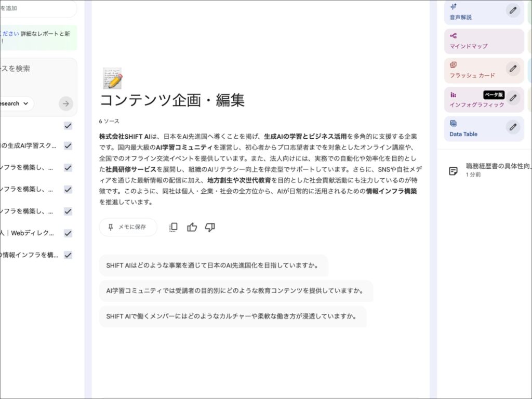Edit Data Table options via its pencil icon
Image resolution: width=532 pixels, height=399 pixels.
click(513, 127)
